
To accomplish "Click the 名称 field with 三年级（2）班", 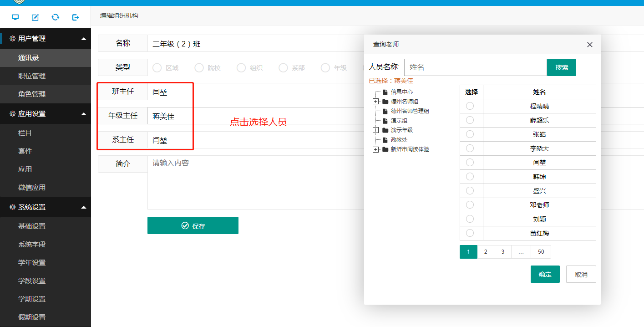I will pyautogui.click(x=256, y=44).
